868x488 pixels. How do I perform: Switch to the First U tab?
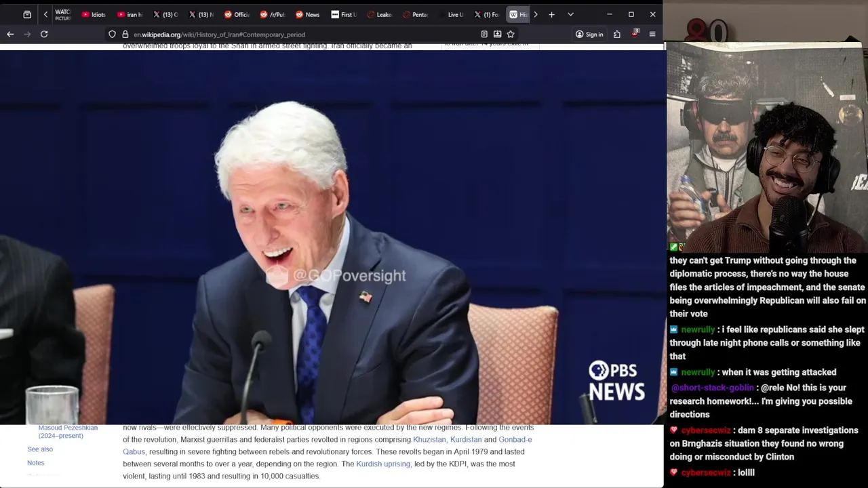point(344,14)
